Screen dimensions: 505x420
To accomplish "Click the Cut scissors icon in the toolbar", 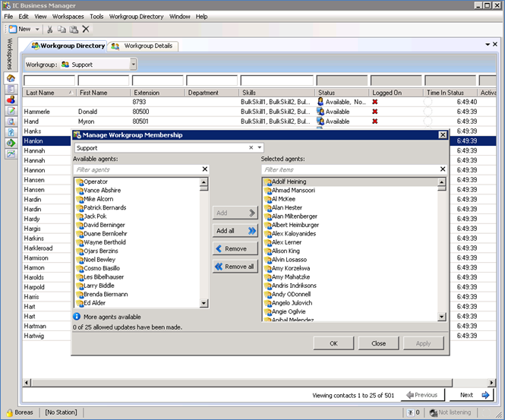I will point(50,29).
